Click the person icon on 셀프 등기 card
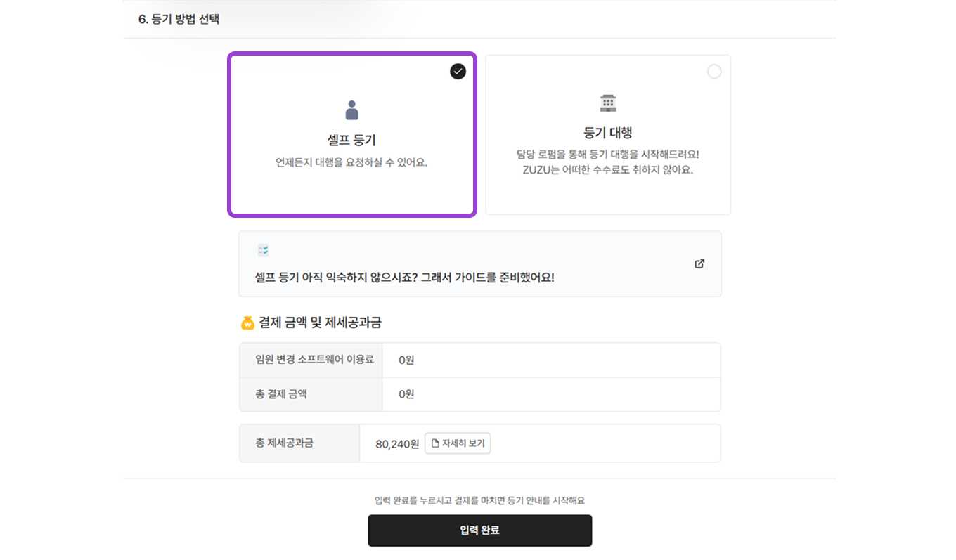The width and height of the screenshot is (956, 560). [x=352, y=109]
